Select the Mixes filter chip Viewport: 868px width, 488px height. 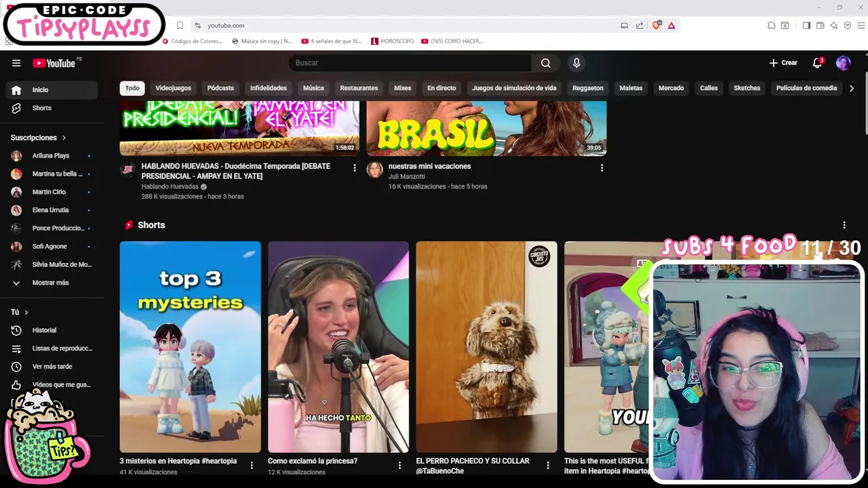(403, 88)
